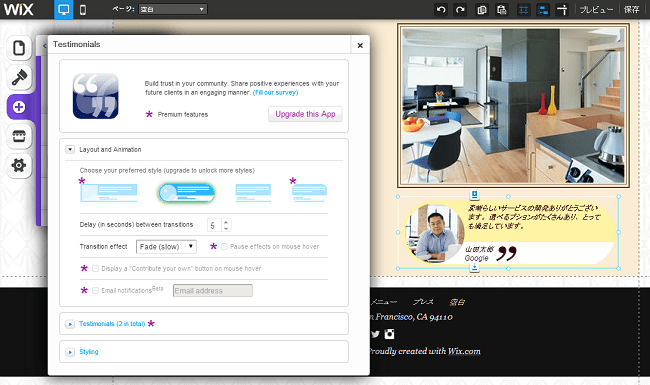Click the second footer menu item
Image resolution: width=650 pixels, height=385 pixels.
coord(423,302)
